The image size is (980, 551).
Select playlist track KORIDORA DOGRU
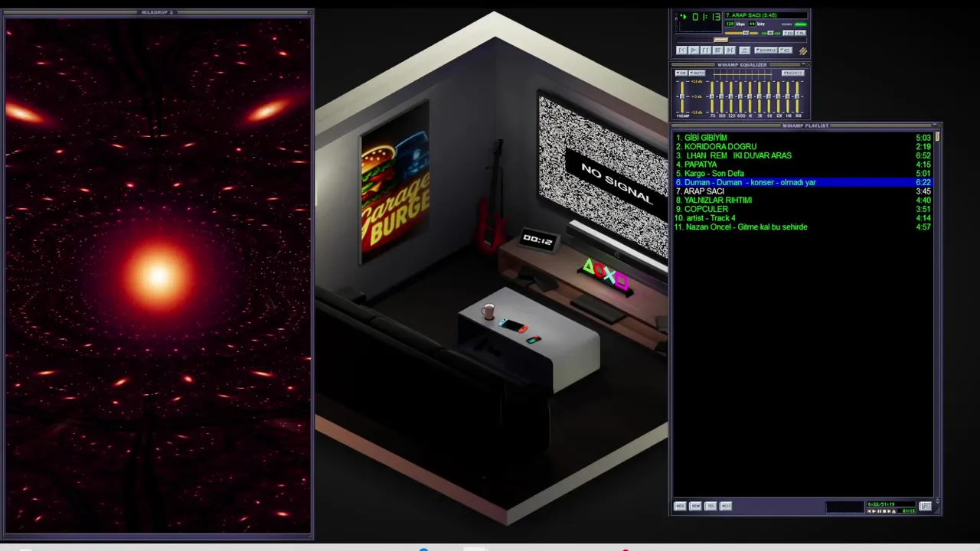pos(803,147)
